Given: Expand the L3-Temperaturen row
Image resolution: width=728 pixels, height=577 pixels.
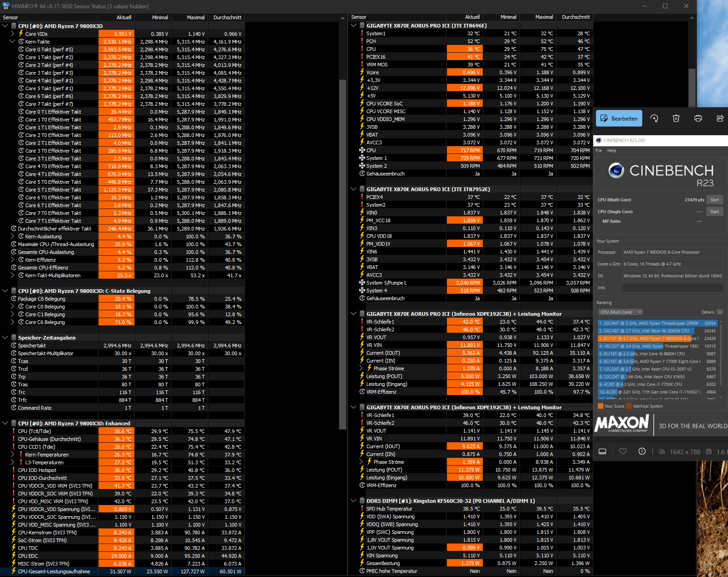Looking at the screenshot, I should click(12, 462).
